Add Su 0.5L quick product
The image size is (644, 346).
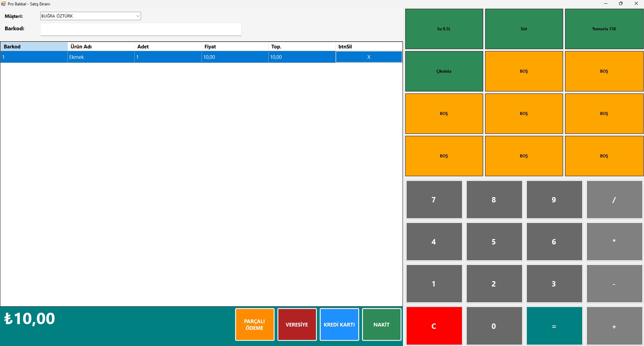pyautogui.click(x=444, y=29)
